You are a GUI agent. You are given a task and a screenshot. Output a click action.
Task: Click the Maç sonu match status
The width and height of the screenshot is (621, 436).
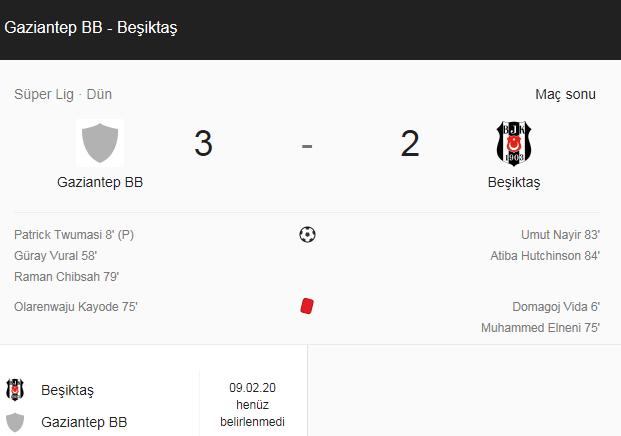pyautogui.click(x=565, y=95)
